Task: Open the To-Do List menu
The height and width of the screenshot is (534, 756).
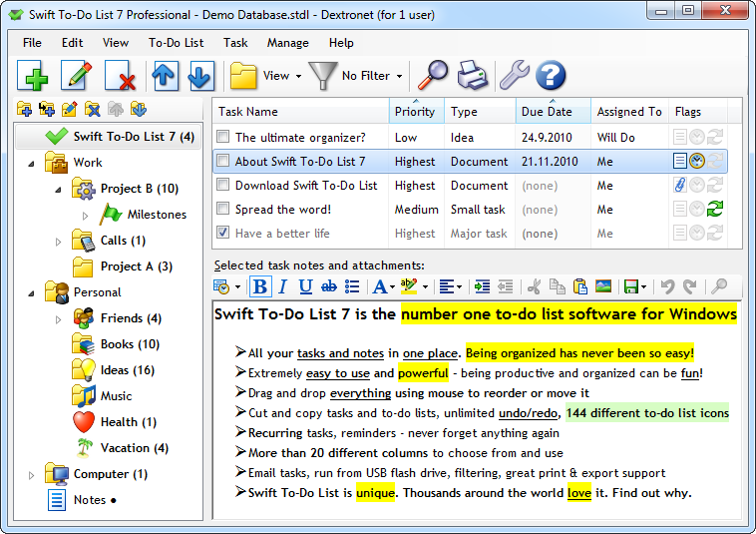Action: [176, 43]
